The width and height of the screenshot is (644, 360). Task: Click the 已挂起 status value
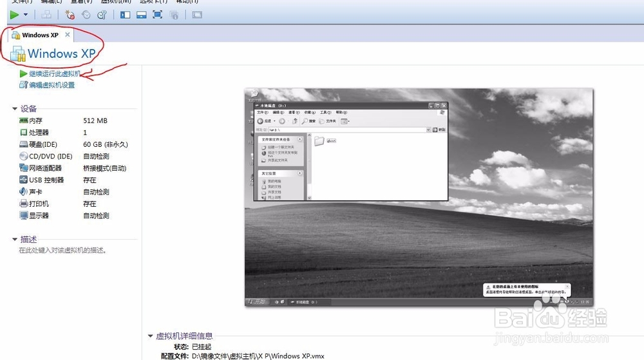[x=201, y=347]
